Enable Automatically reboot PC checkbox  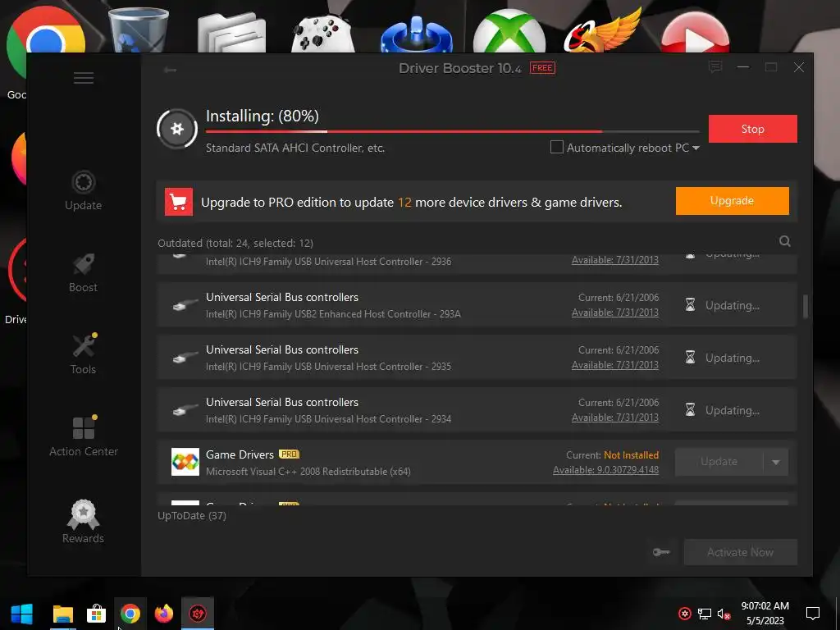[557, 147]
